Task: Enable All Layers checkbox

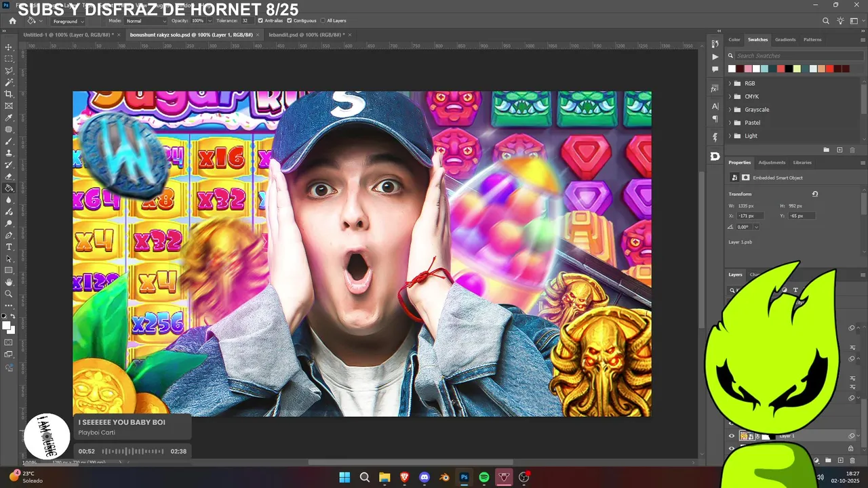Action: click(x=322, y=21)
